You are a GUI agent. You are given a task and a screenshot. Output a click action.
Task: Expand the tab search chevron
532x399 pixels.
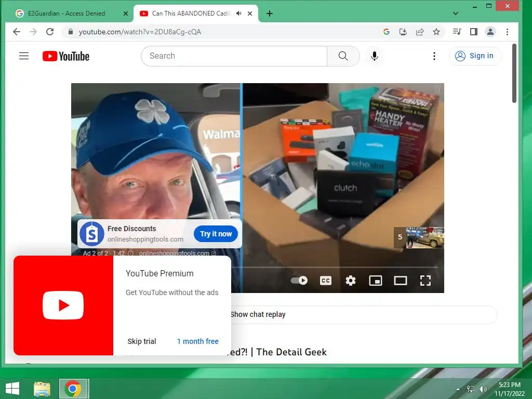pos(456,14)
